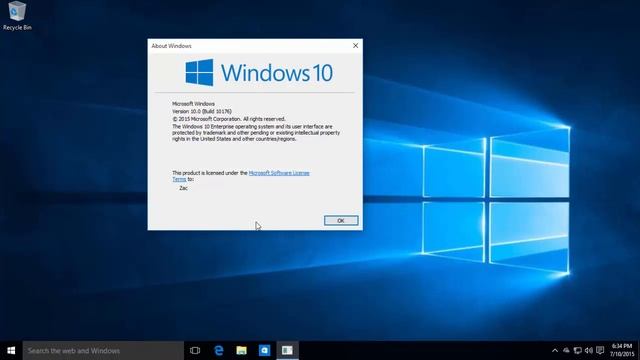Viewport: 640px width, 360px height.
Task: Launch Microsoft Edge from taskbar
Action: pos(219,351)
